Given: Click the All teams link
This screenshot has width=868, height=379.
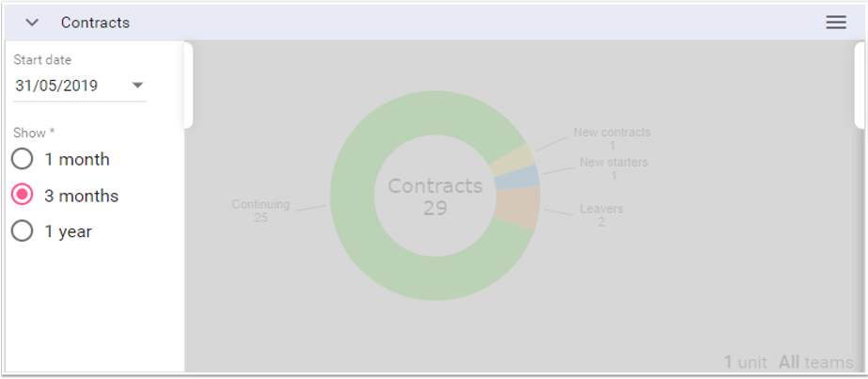Looking at the screenshot, I should tap(815, 362).
